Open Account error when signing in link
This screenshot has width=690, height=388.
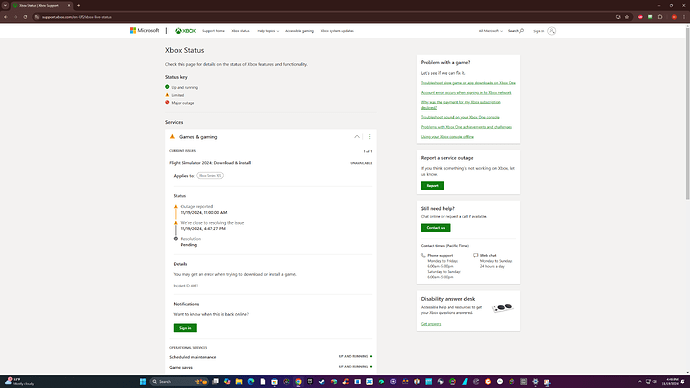(x=466, y=92)
